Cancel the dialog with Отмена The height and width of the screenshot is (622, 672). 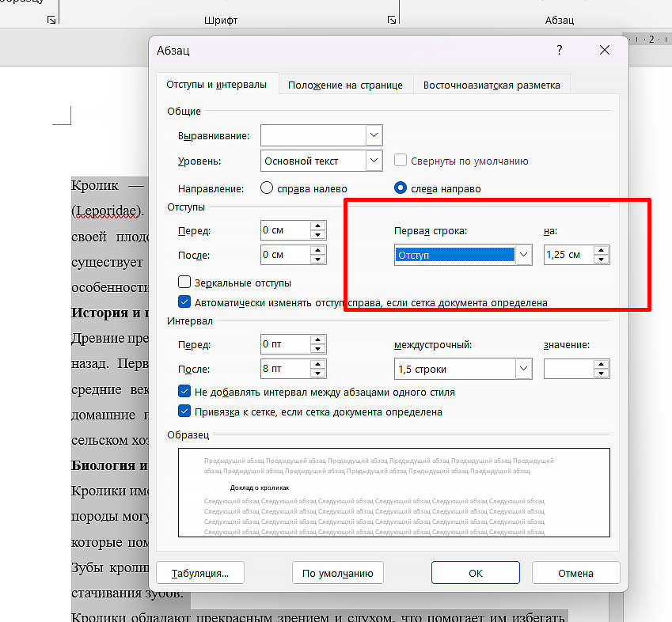coord(575,573)
